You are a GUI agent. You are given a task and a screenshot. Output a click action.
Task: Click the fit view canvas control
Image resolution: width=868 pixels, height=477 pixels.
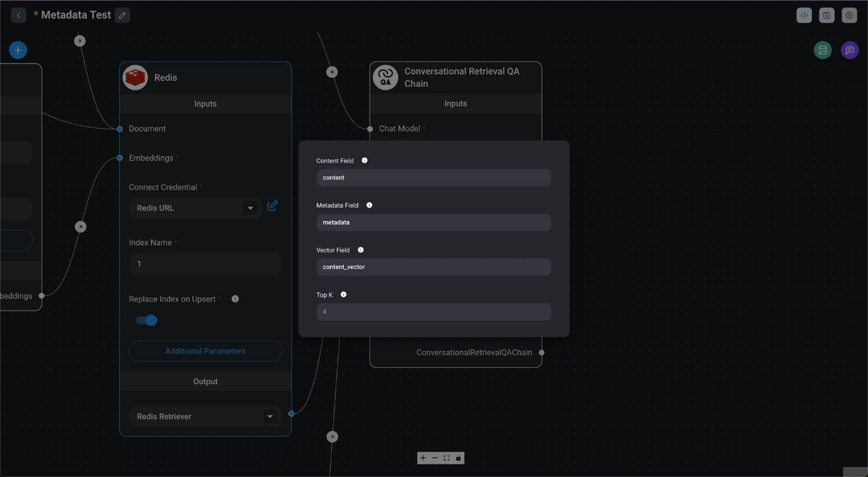tap(447, 458)
